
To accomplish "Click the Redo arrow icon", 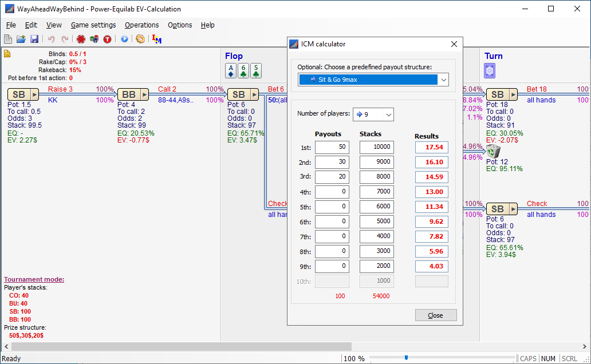I will [65, 39].
